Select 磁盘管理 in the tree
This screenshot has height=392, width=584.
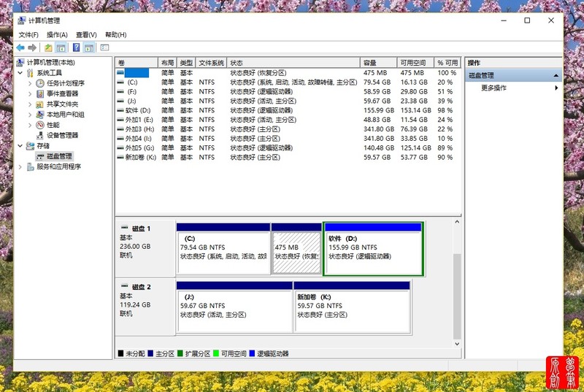tap(59, 156)
